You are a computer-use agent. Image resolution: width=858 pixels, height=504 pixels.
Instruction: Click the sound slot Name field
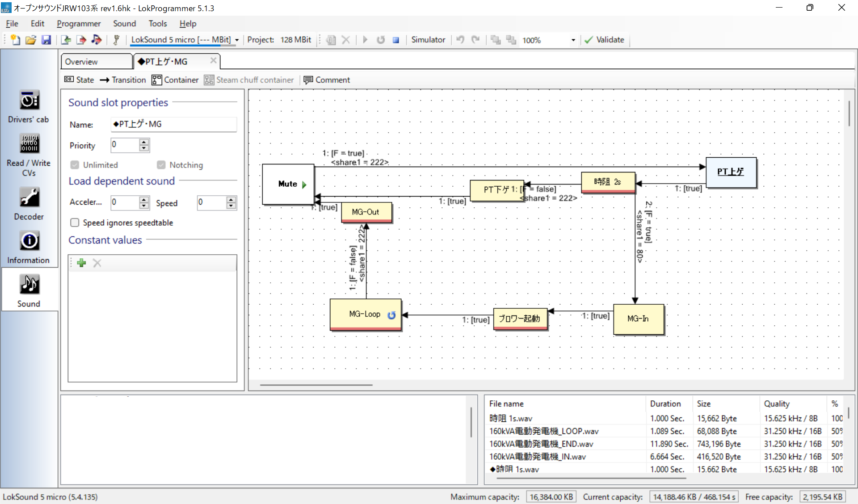(x=173, y=124)
